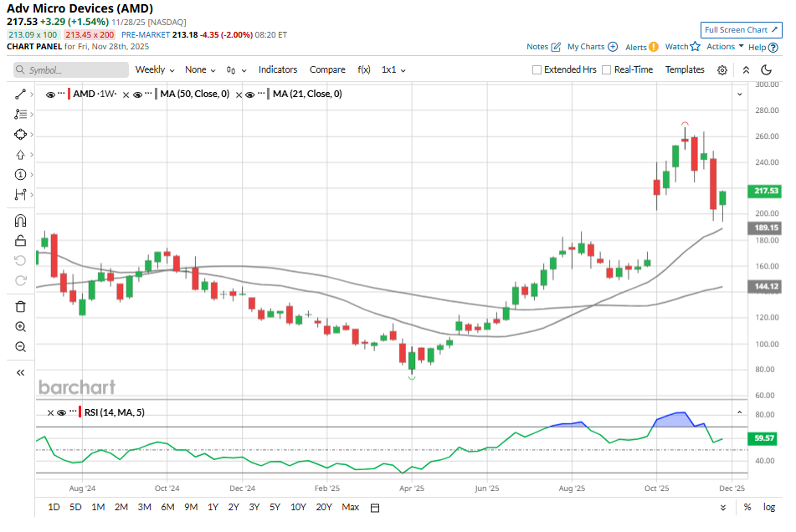Open the None dropdown
Viewport: 796px width, 532px height.
pyautogui.click(x=200, y=70)
